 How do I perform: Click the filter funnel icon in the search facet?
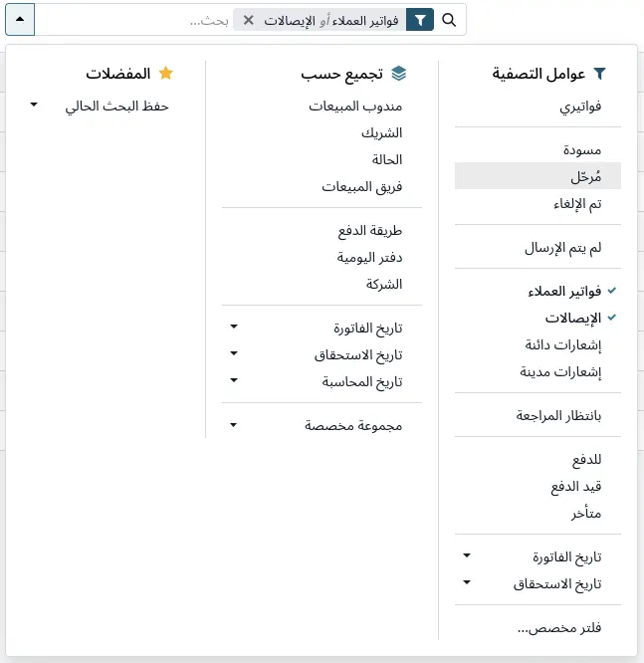(x=420, y=20)
